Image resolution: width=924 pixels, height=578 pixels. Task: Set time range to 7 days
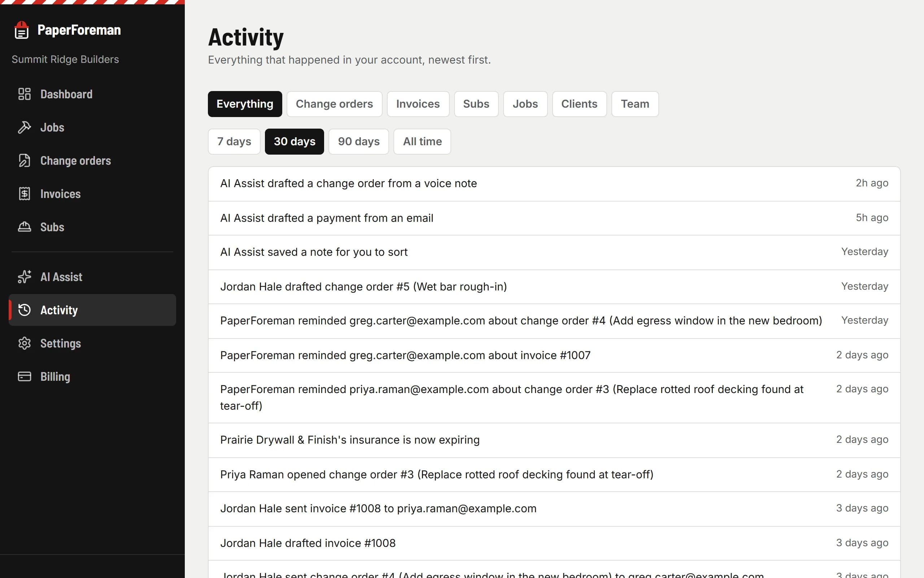(234, 142)
